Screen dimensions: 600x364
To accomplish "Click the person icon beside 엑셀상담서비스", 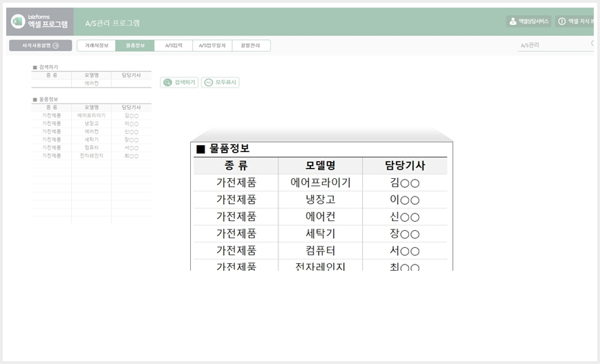I will (513, 21).
